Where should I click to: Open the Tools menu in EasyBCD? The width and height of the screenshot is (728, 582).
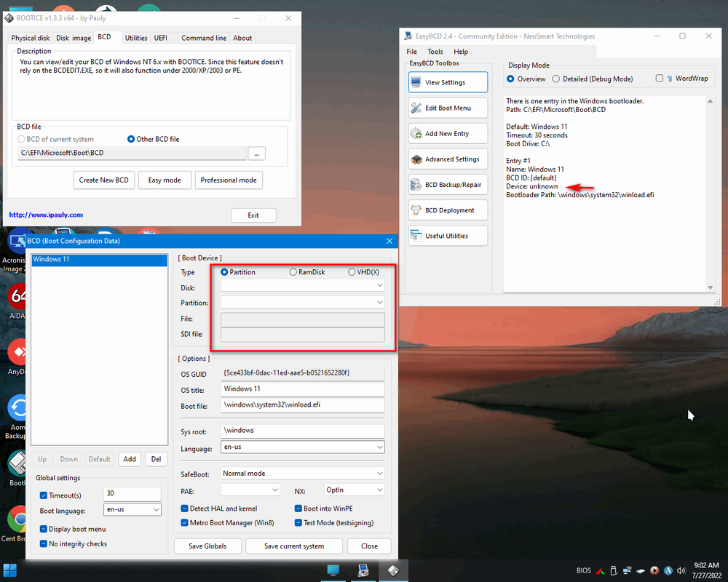pos(435,52)
